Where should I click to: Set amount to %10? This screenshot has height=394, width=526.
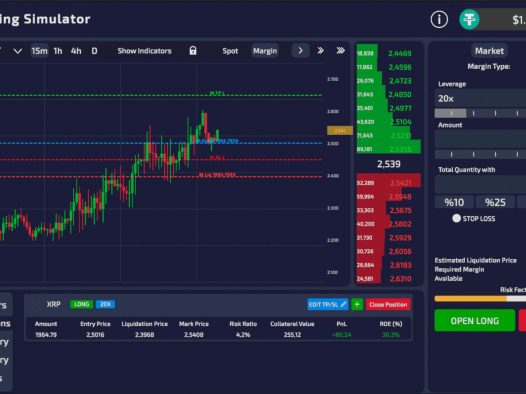point(454,202)
